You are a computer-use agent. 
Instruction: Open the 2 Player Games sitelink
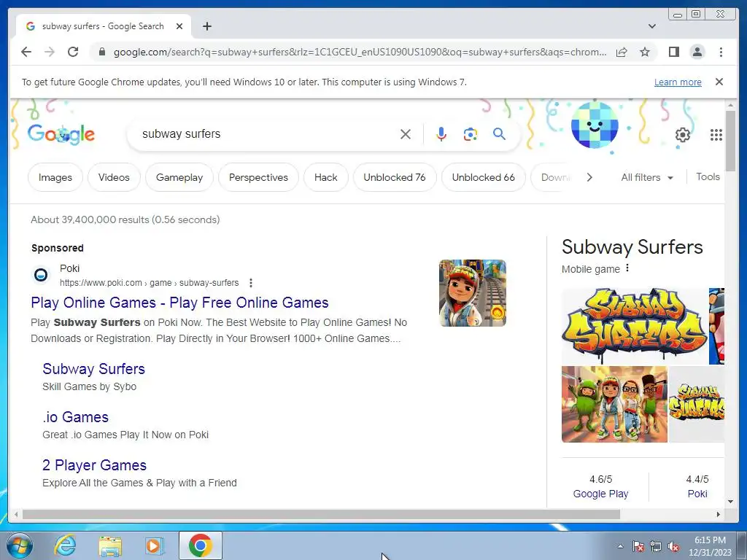[94, 464]
